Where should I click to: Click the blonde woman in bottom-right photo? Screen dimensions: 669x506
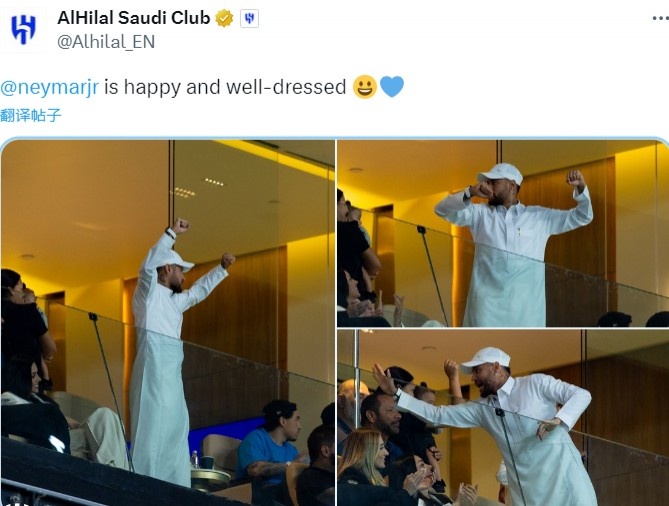tap(363, 465)
